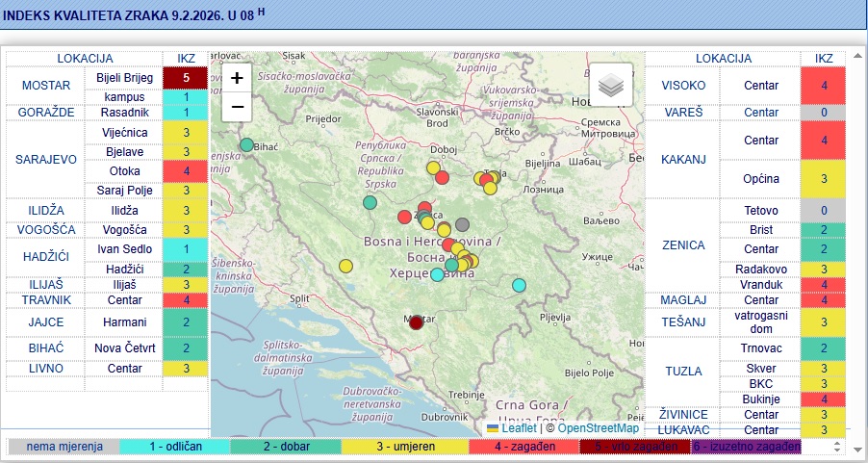Select the 'nema mjerenja' gray legend box

64,447
